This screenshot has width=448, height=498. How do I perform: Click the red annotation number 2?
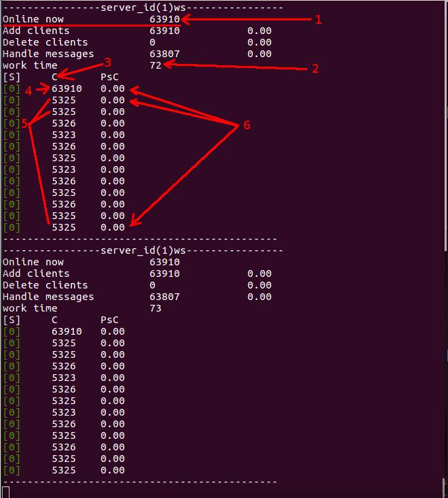[x=315, y=69]
